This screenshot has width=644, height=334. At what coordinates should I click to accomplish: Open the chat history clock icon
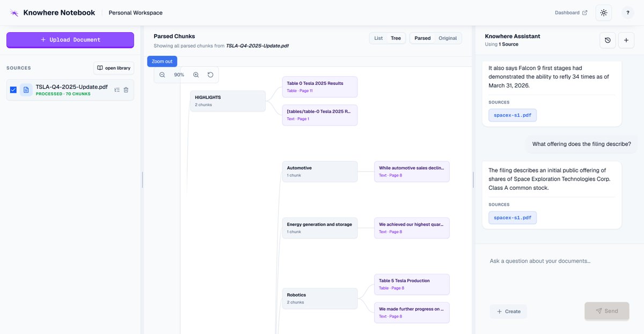pyautogui.click(x=608, y=40)
